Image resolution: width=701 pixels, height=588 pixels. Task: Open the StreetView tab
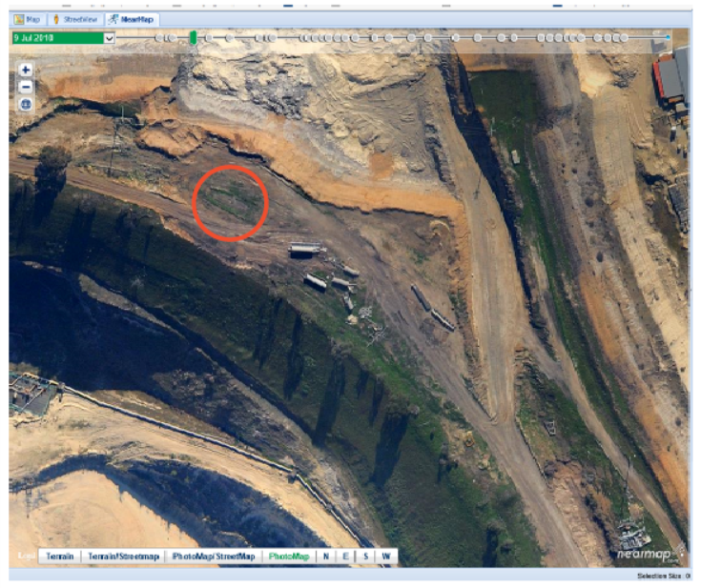click(x=75, y=20)
